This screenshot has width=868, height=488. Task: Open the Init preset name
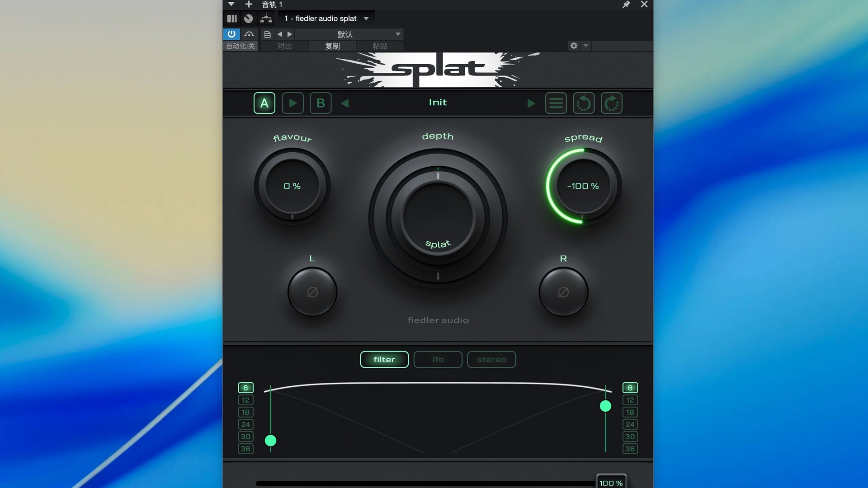[x=438, y=103]
